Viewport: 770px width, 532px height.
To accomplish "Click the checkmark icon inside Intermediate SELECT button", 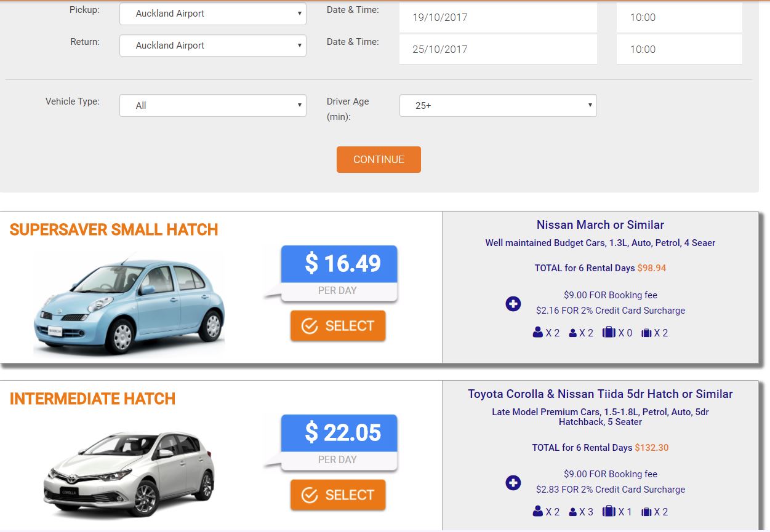I will (x=309, y=494).
